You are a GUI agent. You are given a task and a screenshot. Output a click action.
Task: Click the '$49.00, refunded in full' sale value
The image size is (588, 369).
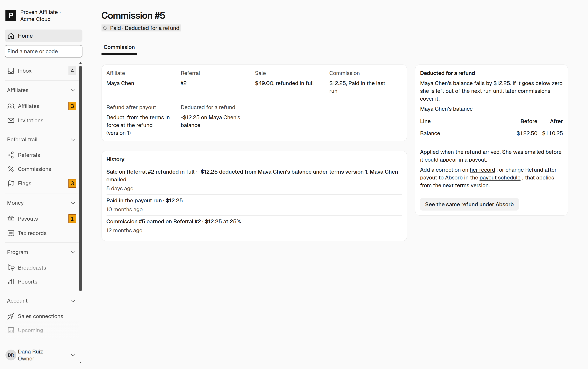[x=284, y=83]
